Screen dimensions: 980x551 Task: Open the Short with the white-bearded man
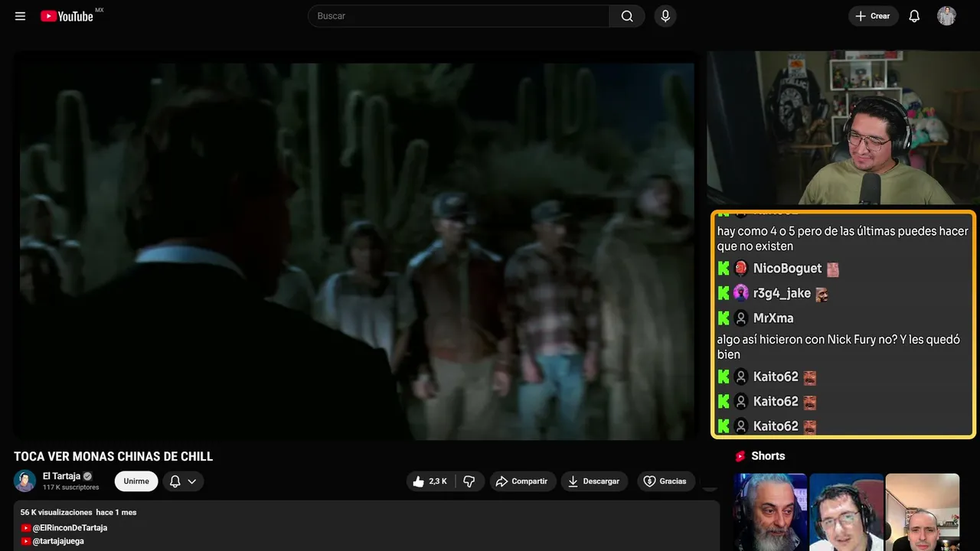(x=770, y=512)
